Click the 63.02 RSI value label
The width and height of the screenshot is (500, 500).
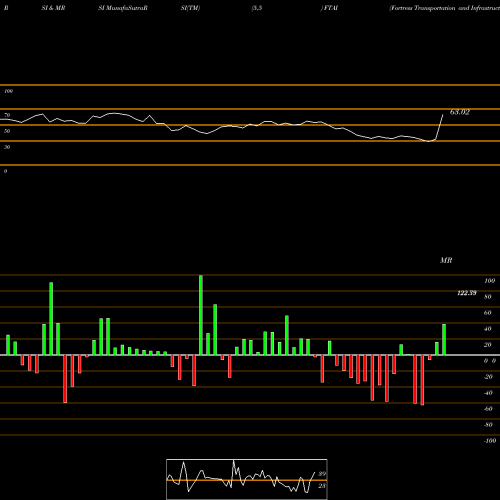click(460, 112)
